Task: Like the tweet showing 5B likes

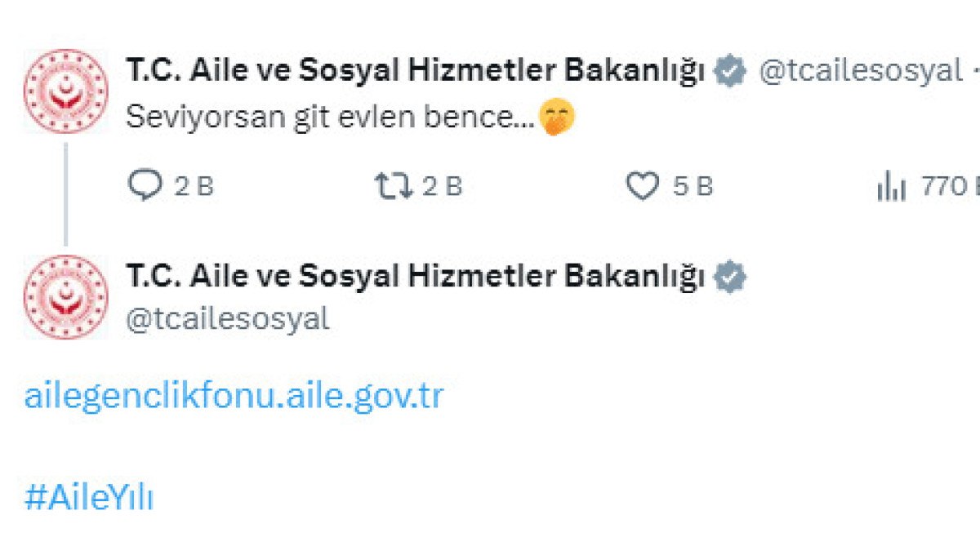Action: tap(644, 185)
